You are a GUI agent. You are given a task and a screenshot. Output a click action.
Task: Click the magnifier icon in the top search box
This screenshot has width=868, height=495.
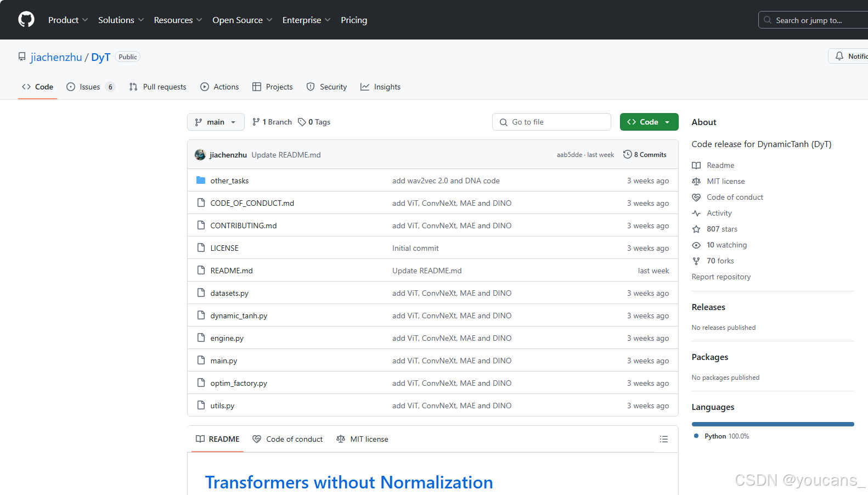[768, 20]
